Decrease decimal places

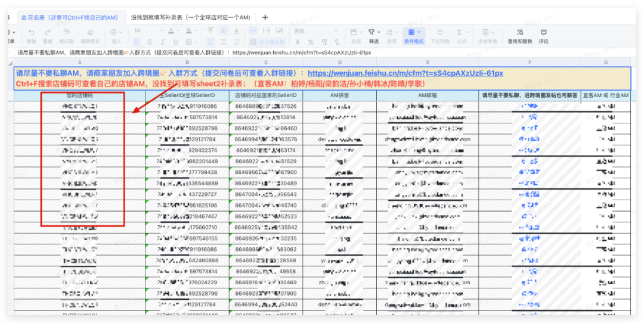[338, 42]
